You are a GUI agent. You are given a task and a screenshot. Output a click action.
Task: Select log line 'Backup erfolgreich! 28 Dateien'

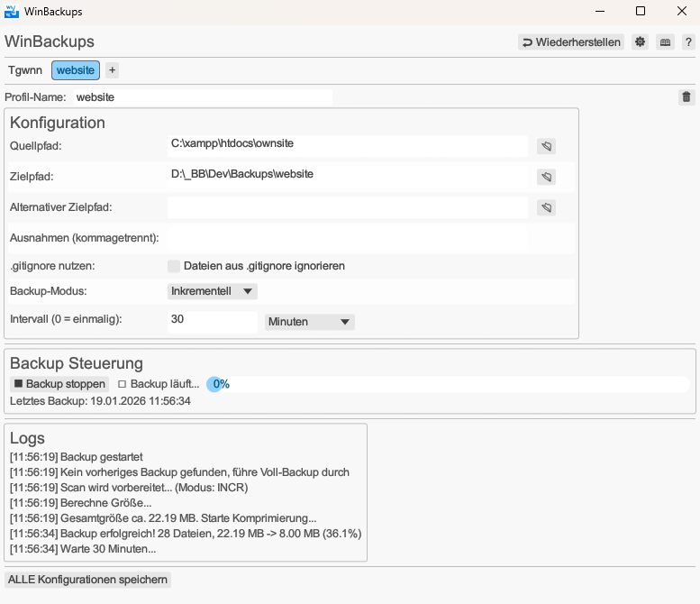186,534
